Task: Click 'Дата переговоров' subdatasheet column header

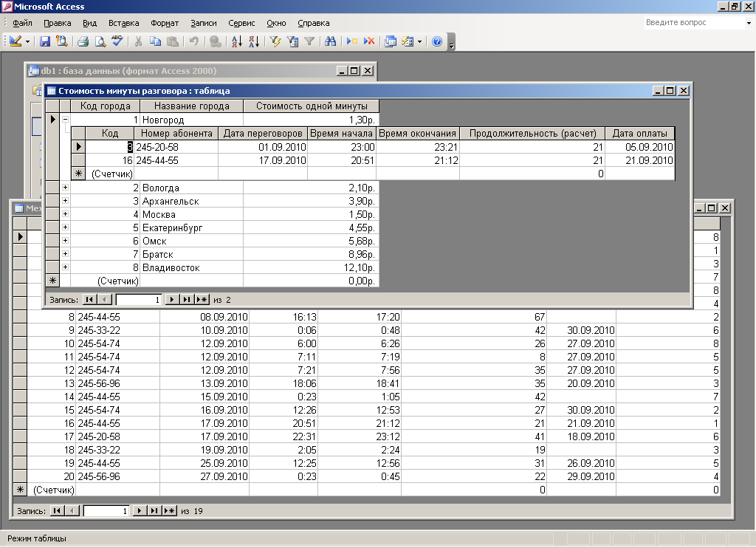Action: coord(263,134)
